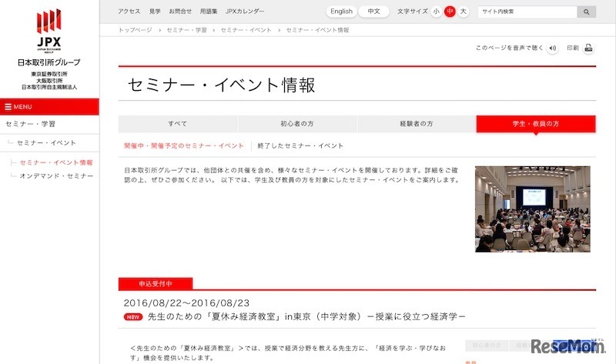Viewport: 616px width, 364px height.
Task: Select medium font size 中
Action: pyautogui.click(x=450, y=12)
